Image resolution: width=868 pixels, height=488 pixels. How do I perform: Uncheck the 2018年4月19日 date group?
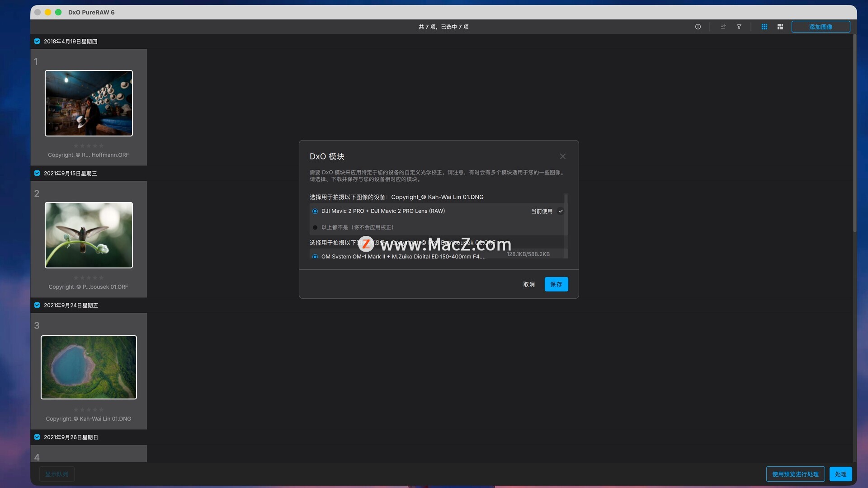(x=37, y=41)
